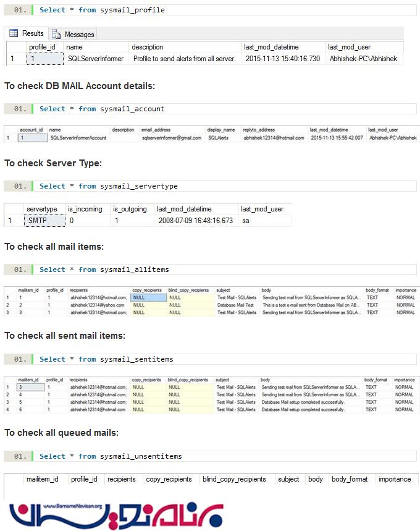The height and width of the screenshot is (531, 420).
Task: Click the 'To check all queued mails:' heading
Action: click(62, 433)
